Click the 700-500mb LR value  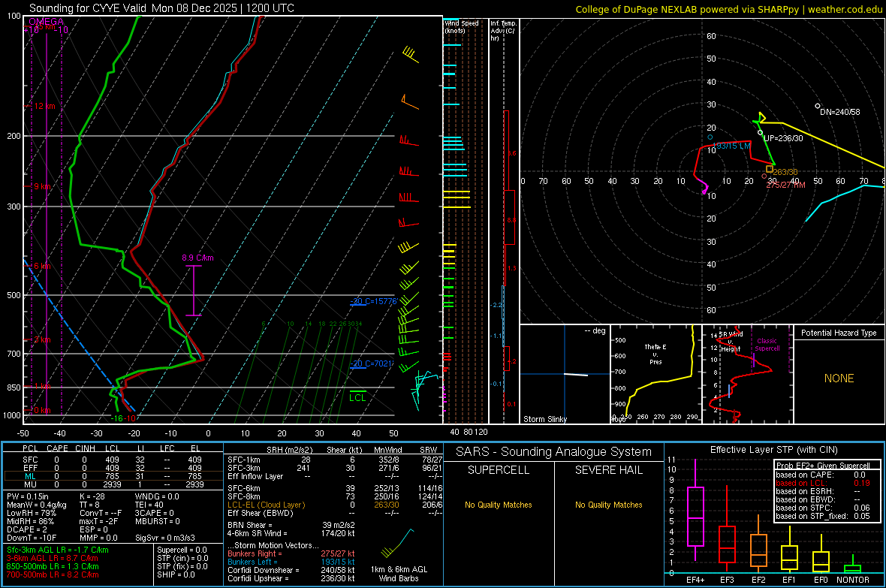53,574
